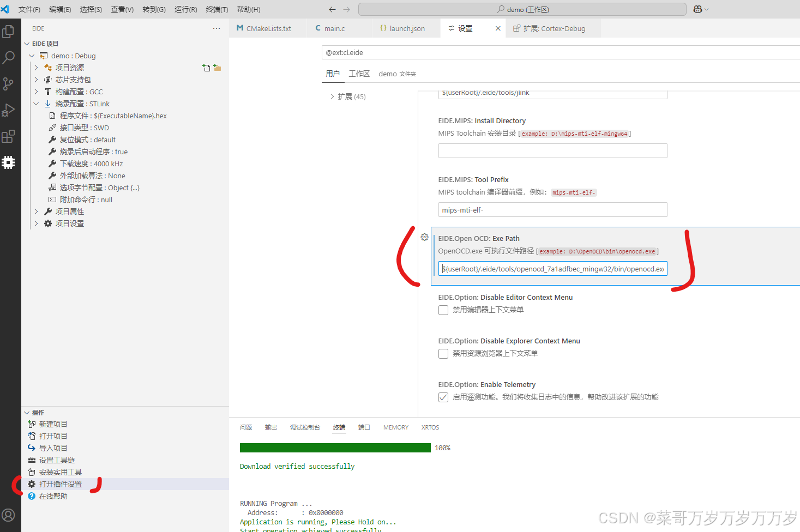Collapse the EIDE 项目 section

coord(27,44)
